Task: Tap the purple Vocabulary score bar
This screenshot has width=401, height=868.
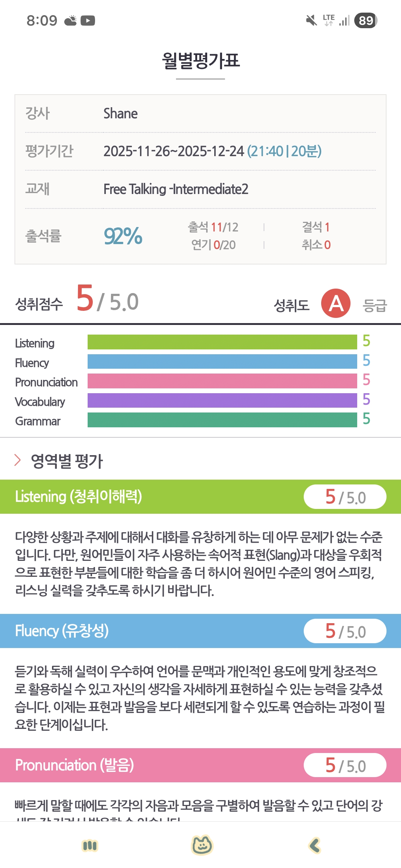Action: coord(222,401)
